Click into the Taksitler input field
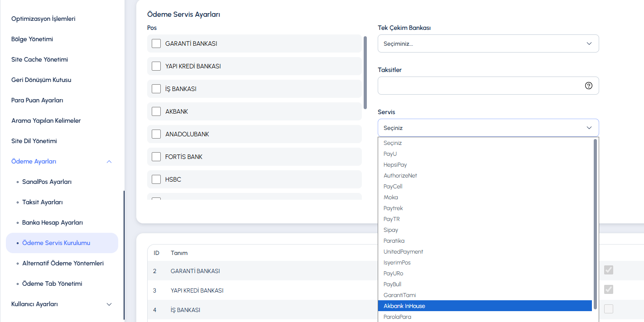The height and width of the screenshot is (322, 644). click(488, 86)
